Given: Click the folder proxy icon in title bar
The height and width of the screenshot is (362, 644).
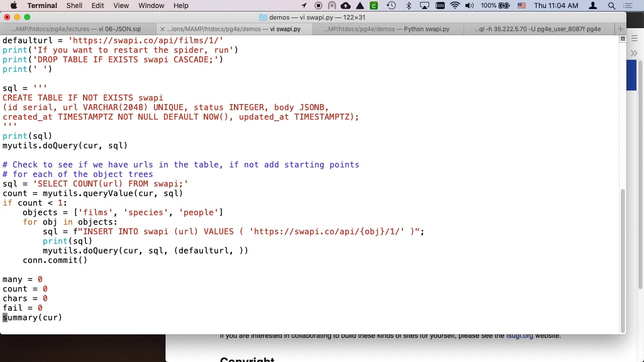Looking at the screenshot, I should 263,17.
